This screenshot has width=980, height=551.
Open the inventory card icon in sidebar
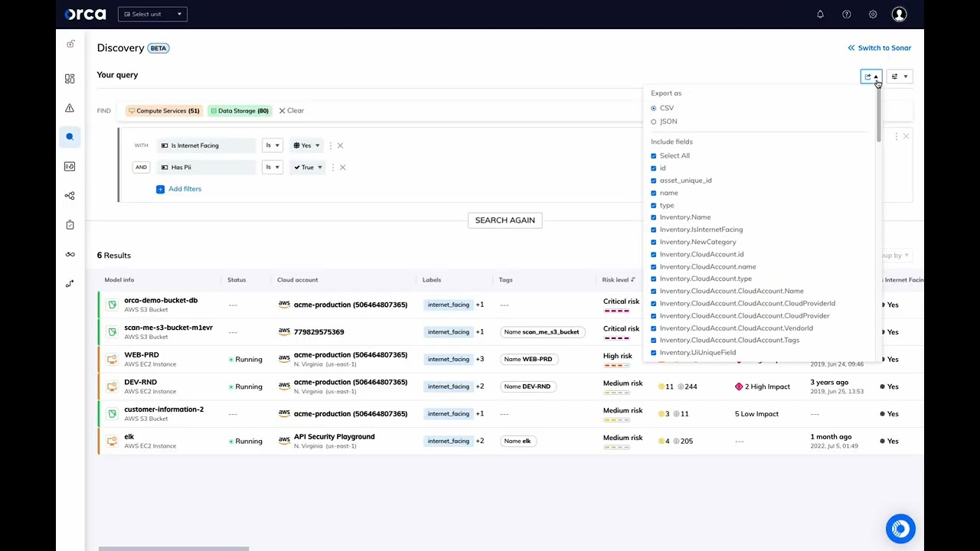click(x=70, y=166)
